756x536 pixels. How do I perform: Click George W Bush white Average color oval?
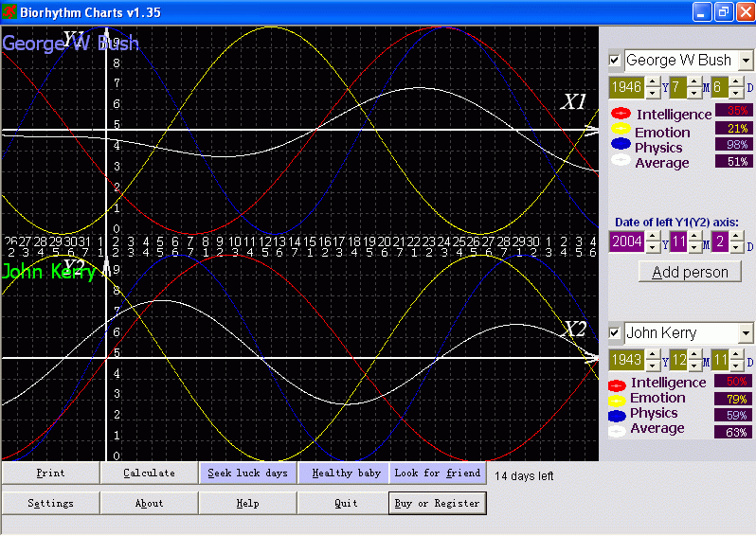tap(621, 159)
